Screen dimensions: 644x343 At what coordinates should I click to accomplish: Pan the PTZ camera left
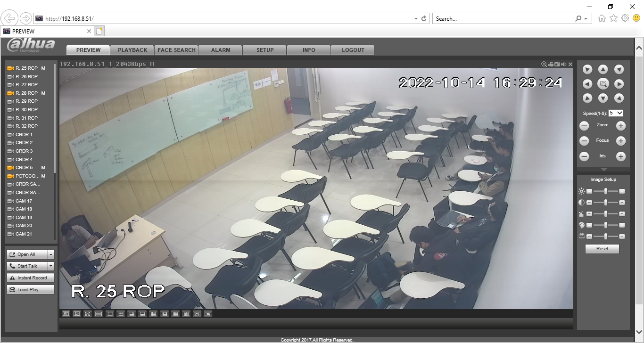tap(587, 84)
